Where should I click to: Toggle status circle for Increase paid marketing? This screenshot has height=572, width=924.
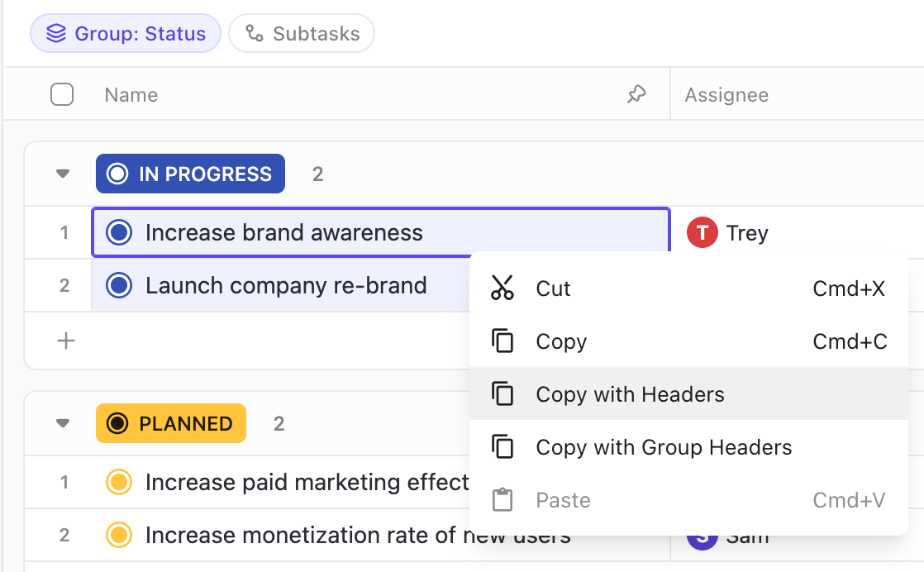(x=120, y=482)
